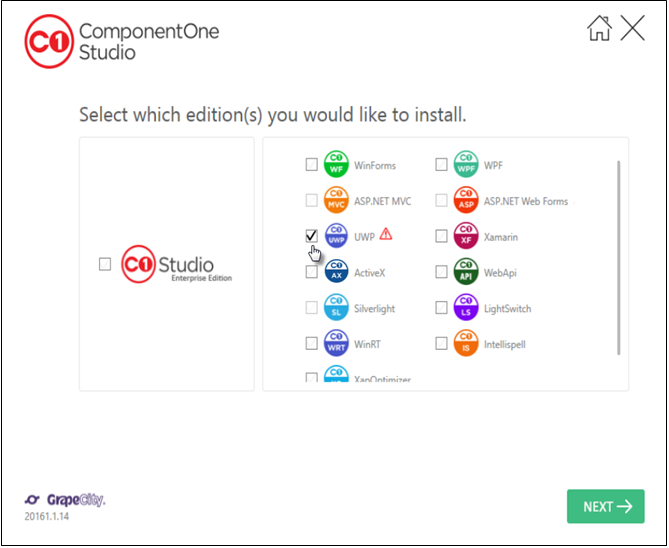Click the WPF edition icon
The width and height of the screenshot is (669, 548).
pyautogui.click(x=466, y=165)
